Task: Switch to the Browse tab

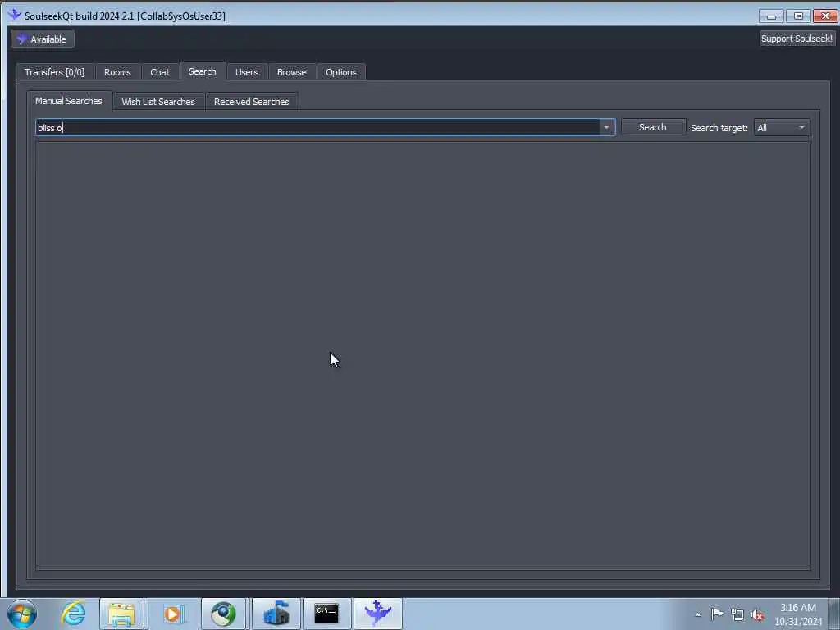Action: coord(291,72)
